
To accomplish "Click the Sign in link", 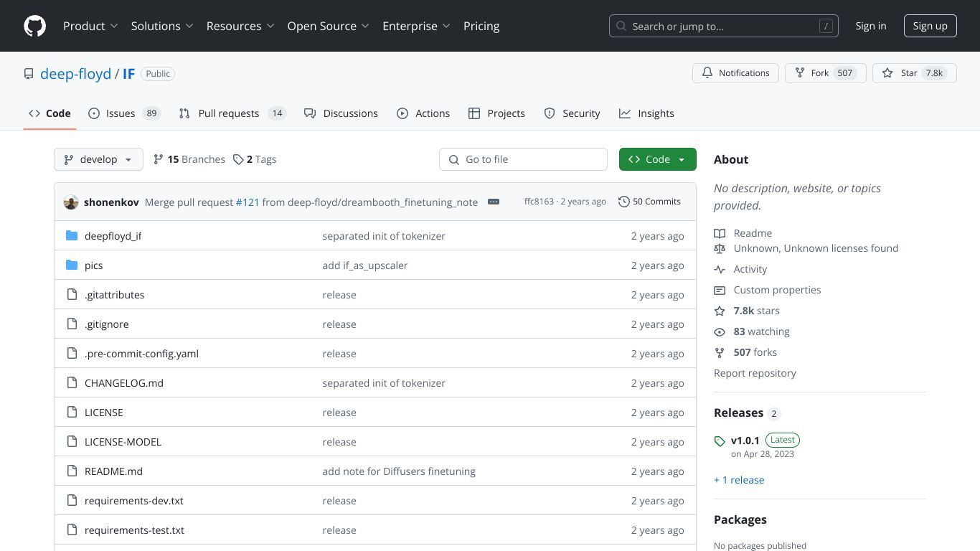I will point(871,26).
